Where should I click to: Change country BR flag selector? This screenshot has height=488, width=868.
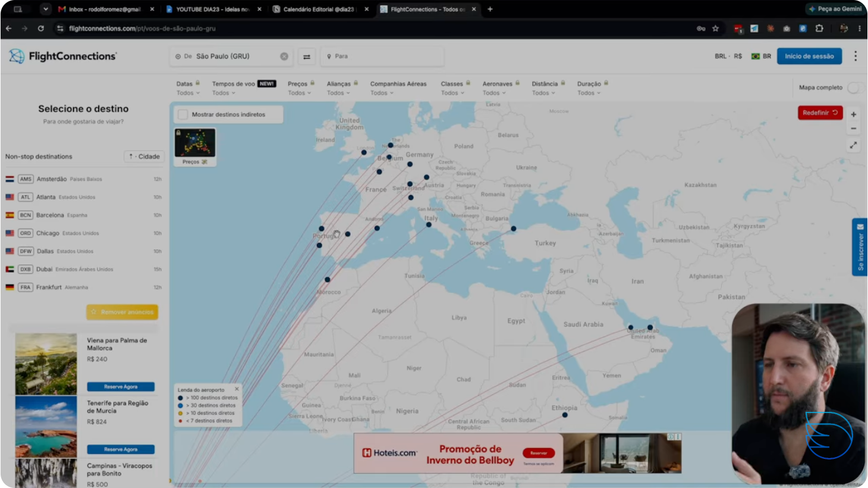761,57
